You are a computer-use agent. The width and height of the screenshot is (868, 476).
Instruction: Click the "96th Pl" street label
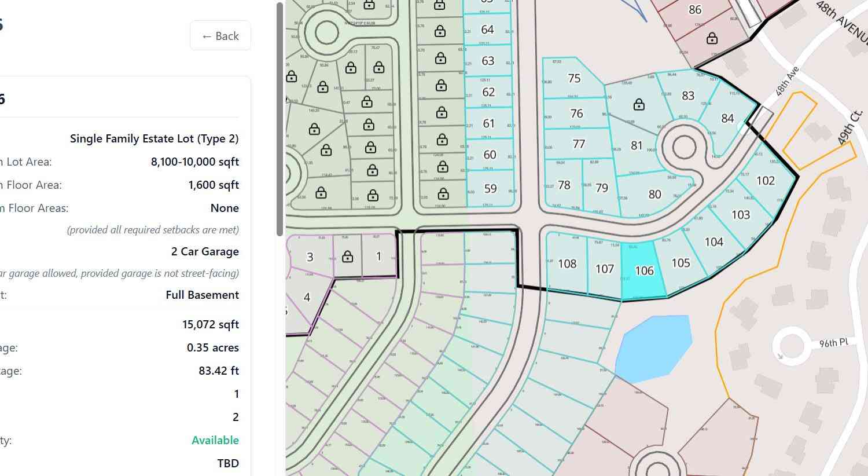pos(834,343)
